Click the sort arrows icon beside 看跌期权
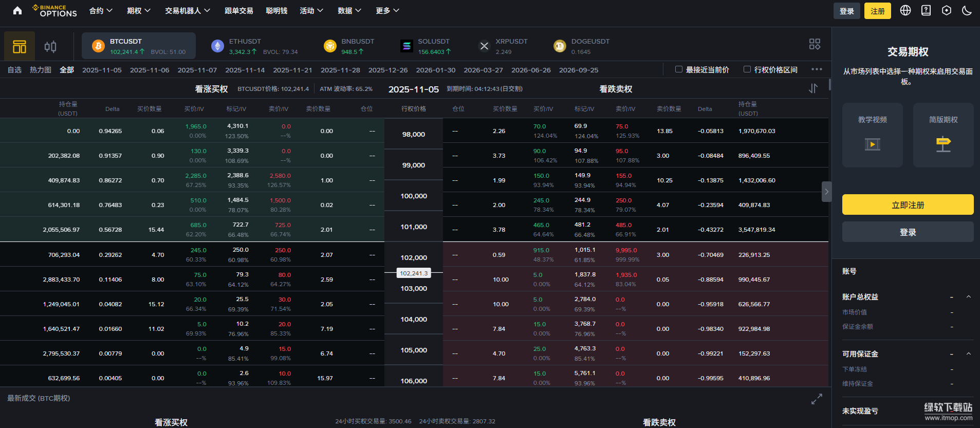Image resolution: width=980 pixels, height=428 pixels. [x=813, y=88]
